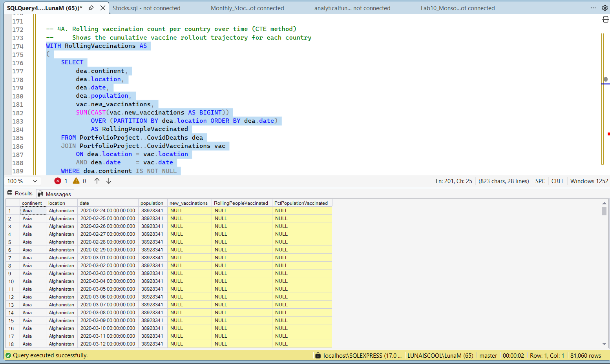Open the Messages results tab
The image size is (610, 364).
55,194
